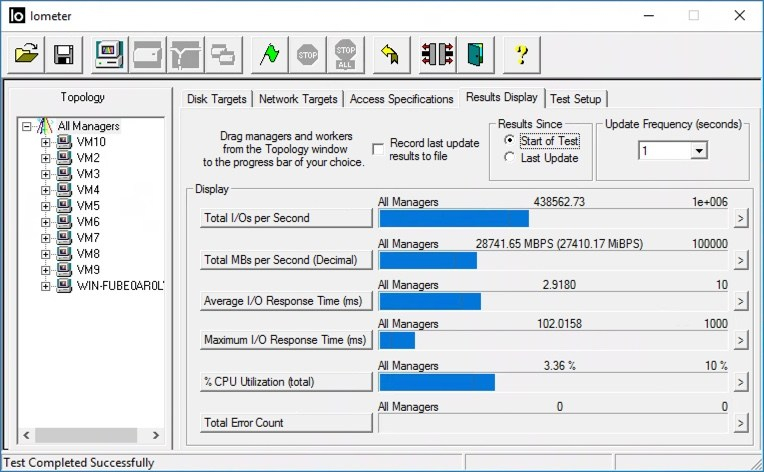Click topology scrollbar left arrow
The width and height of the screenshot is (764, 472).
[x=27, y=435]
